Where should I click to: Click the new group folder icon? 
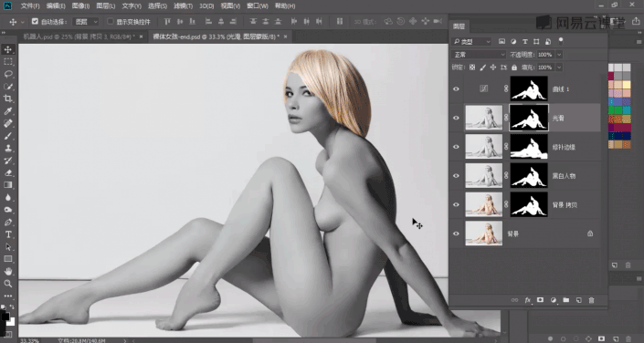click(x=566, y=300)
